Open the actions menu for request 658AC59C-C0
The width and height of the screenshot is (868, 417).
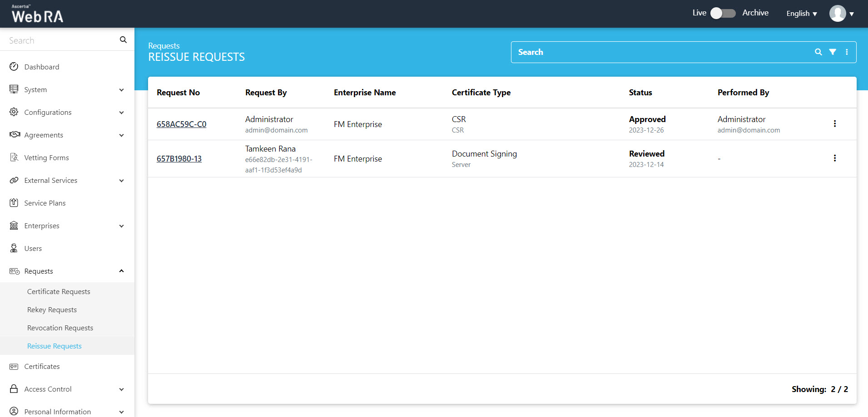(x=834, y=124)
